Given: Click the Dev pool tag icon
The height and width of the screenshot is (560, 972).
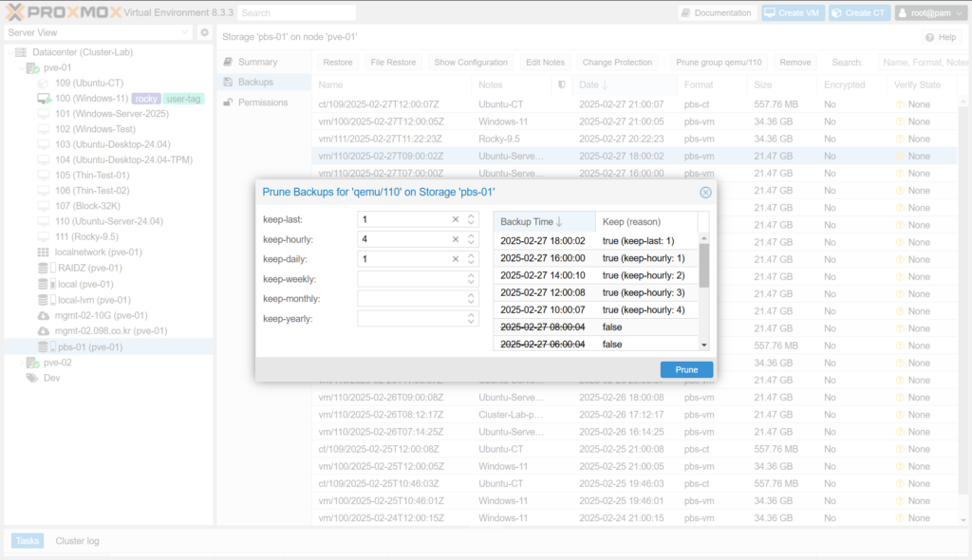Looking at the screenshot, I should click(32, 378).
